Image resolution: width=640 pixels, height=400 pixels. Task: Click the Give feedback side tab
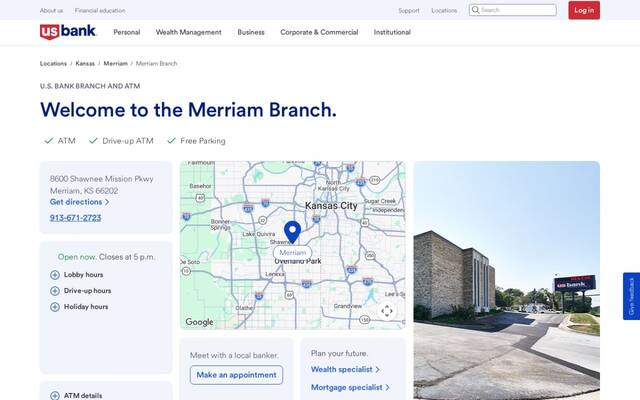(x=631, y=296)
